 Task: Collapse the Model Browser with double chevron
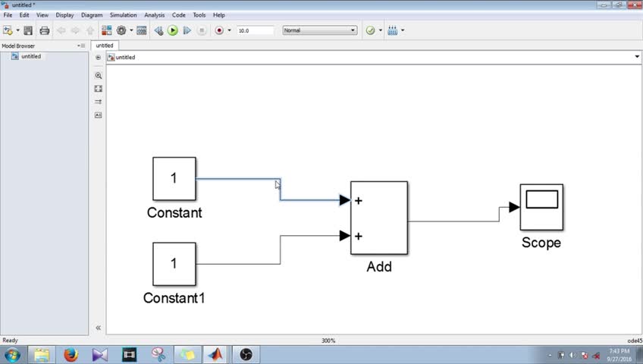[x=99, y=328]
